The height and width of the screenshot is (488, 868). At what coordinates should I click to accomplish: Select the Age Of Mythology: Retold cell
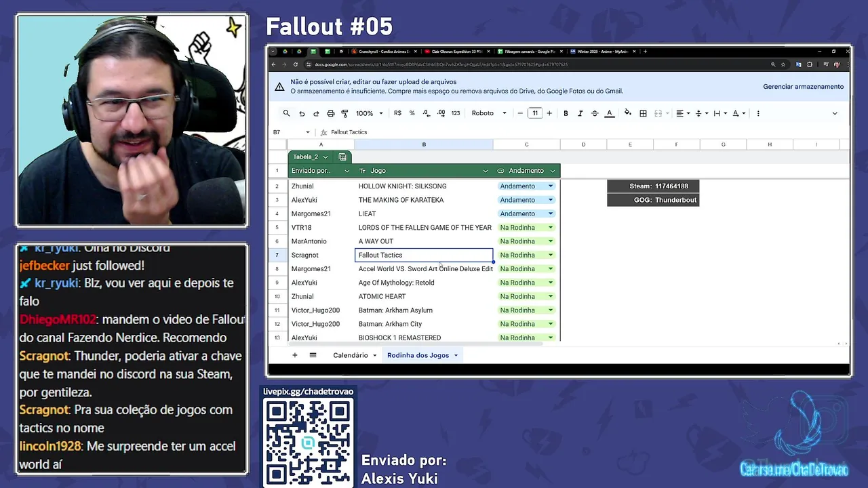point(424,283)
